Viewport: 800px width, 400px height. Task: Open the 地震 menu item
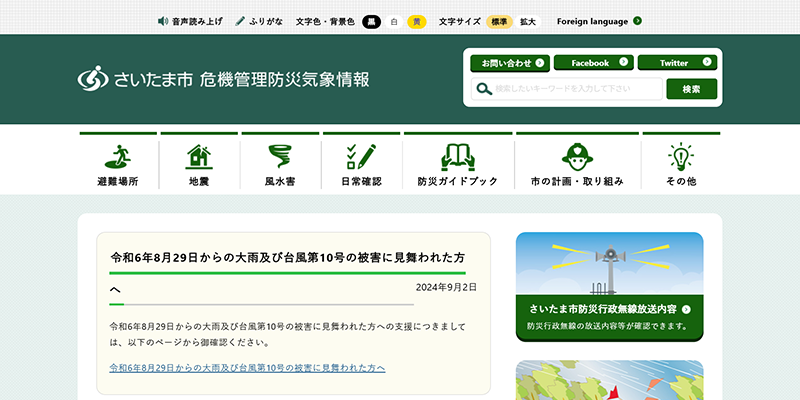199,181
